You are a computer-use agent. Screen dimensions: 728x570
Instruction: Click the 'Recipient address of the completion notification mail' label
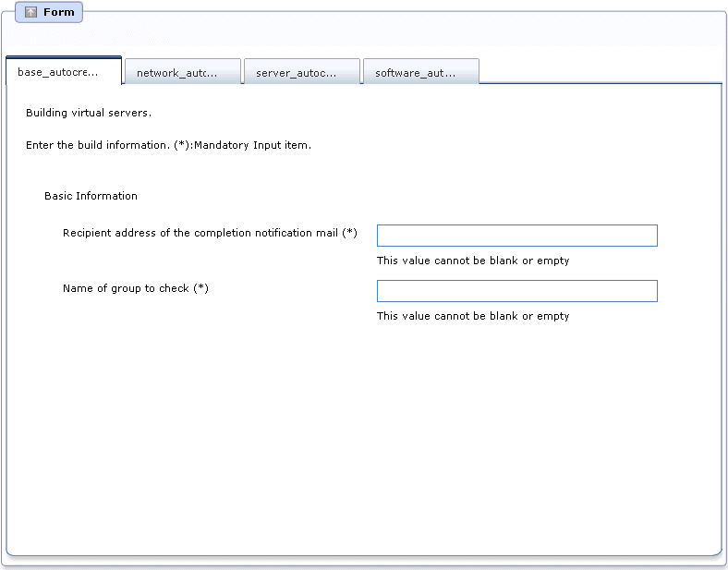pos(210,233)
